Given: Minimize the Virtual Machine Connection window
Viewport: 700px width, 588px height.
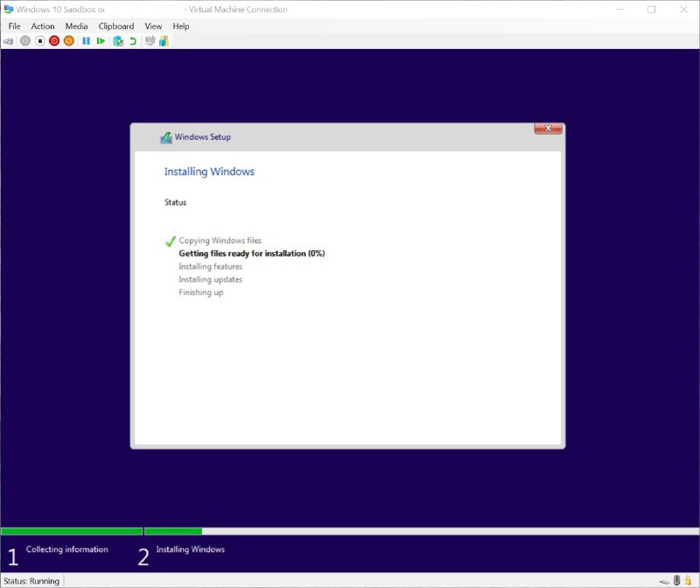Looking at the screenshot, I should click(x=619, y=10).
